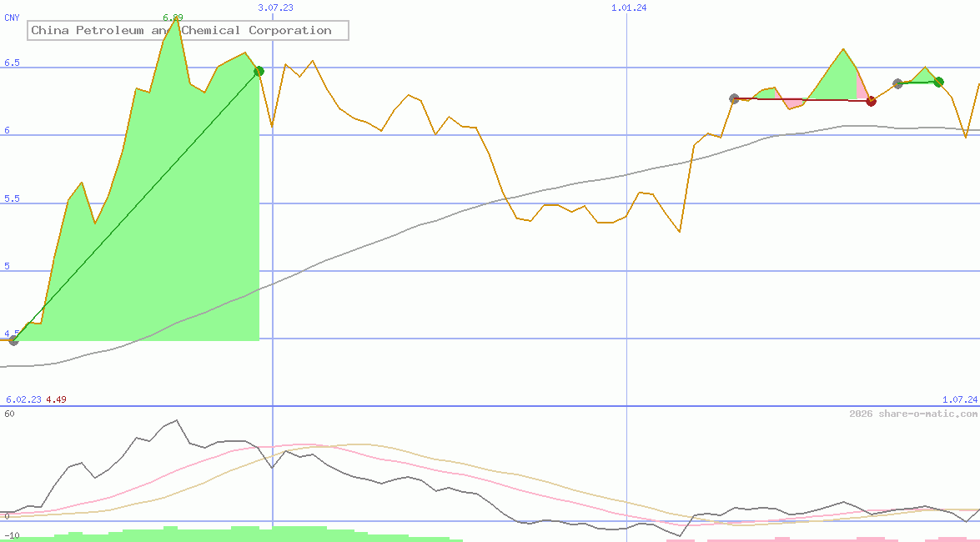Click the red endpoint marker of the horizontal trendline
This screenshot has width=980, height=542.
pos(872,100)
